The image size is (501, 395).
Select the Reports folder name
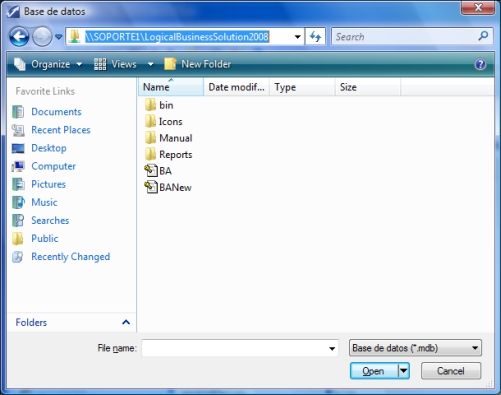(x=176, y=155)
